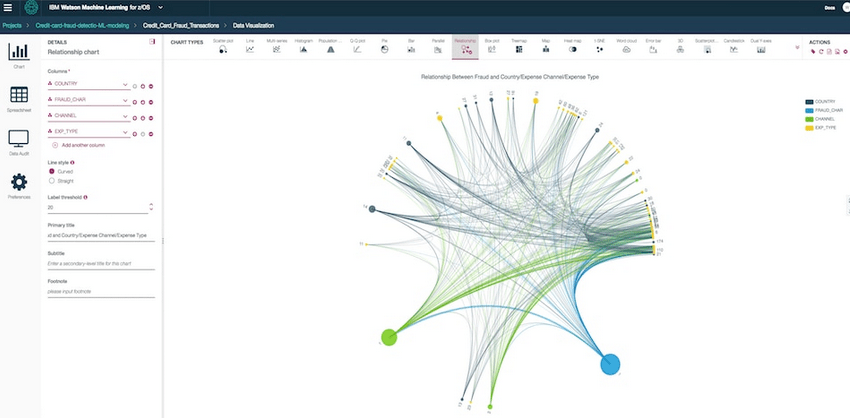
Task: Select the Heat map chart type
Action: pos(572,46)
